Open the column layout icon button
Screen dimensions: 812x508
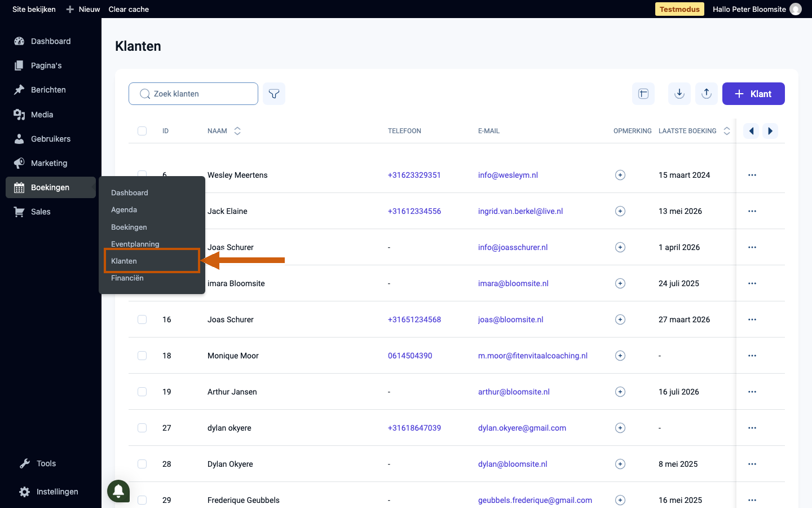coord(643,94)
